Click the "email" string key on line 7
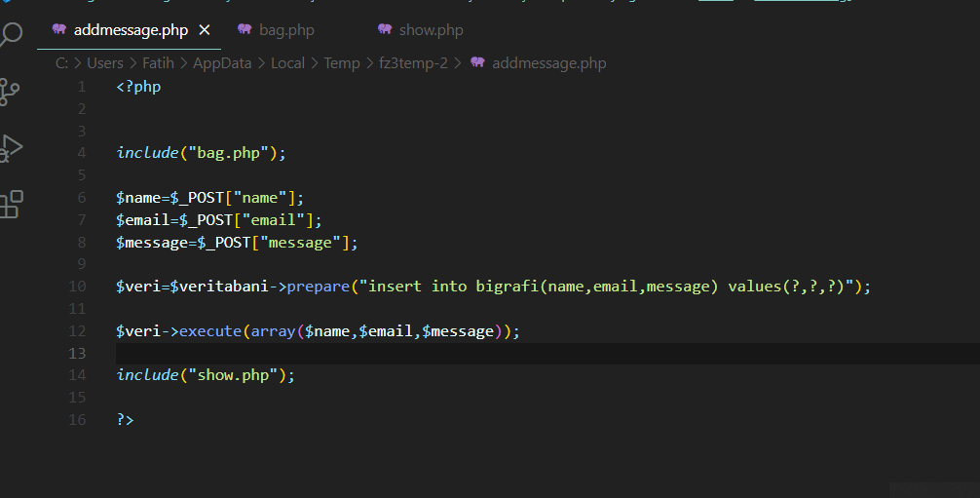The image size is (980, 498). click(273, 219)
